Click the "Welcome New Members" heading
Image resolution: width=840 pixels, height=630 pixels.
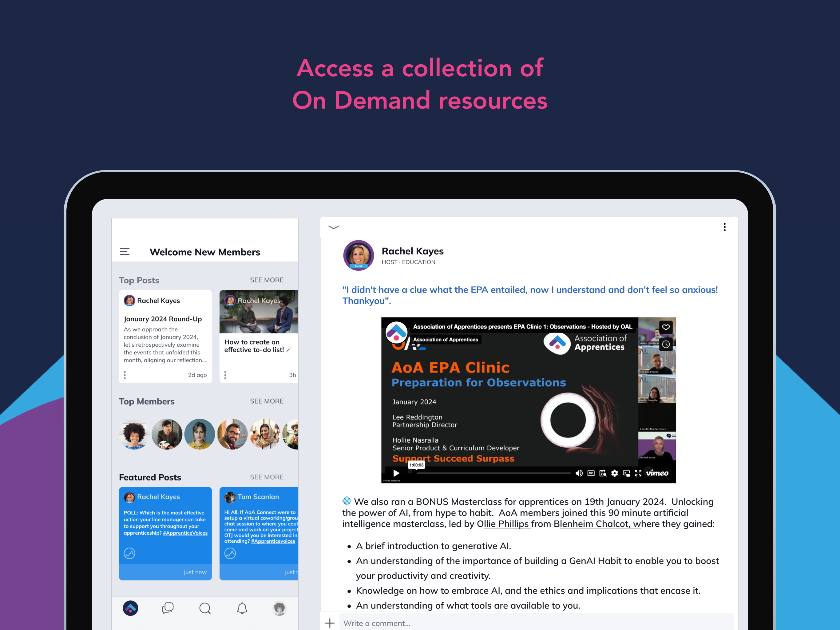pos(205,252)
